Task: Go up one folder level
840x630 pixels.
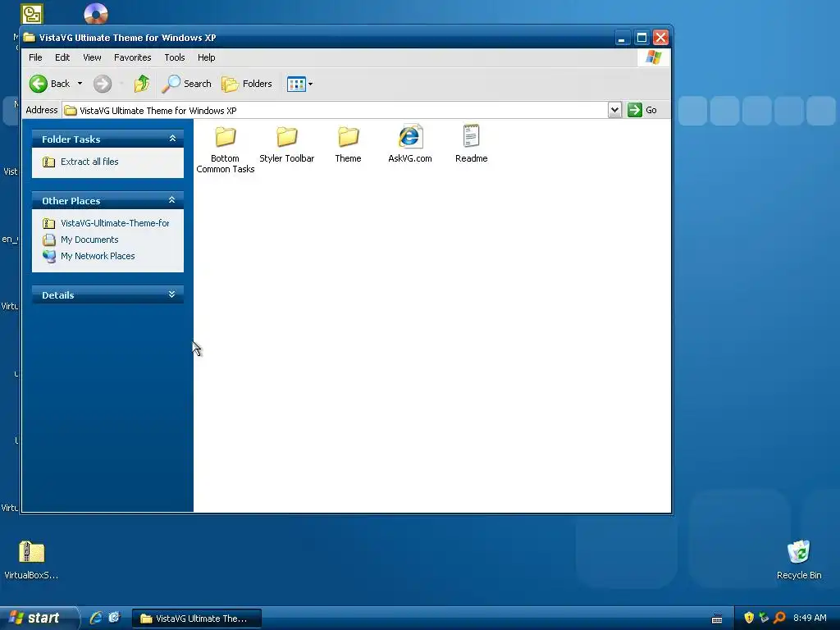Action: point(141,84)
